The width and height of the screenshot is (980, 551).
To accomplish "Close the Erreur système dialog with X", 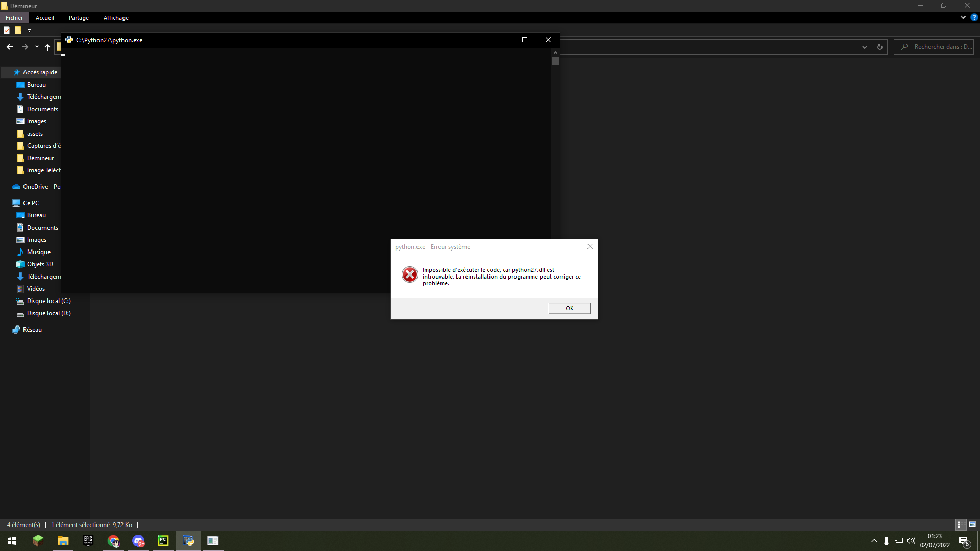I will 590,246.
